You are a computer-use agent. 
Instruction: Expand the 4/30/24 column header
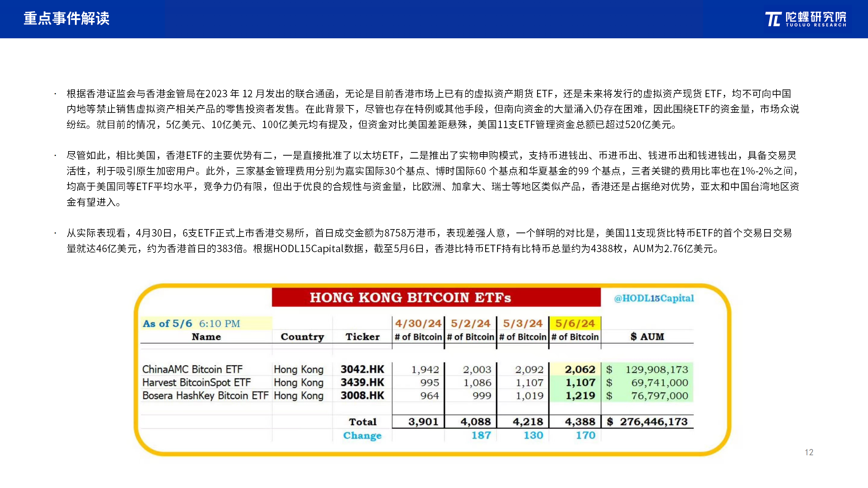[x=418, y=323]
